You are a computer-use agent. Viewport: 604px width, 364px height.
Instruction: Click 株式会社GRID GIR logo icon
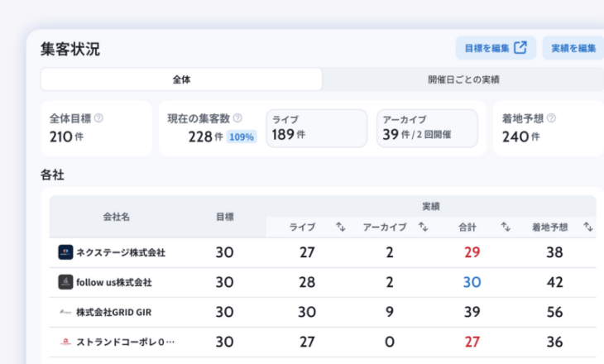coord(65,312)
